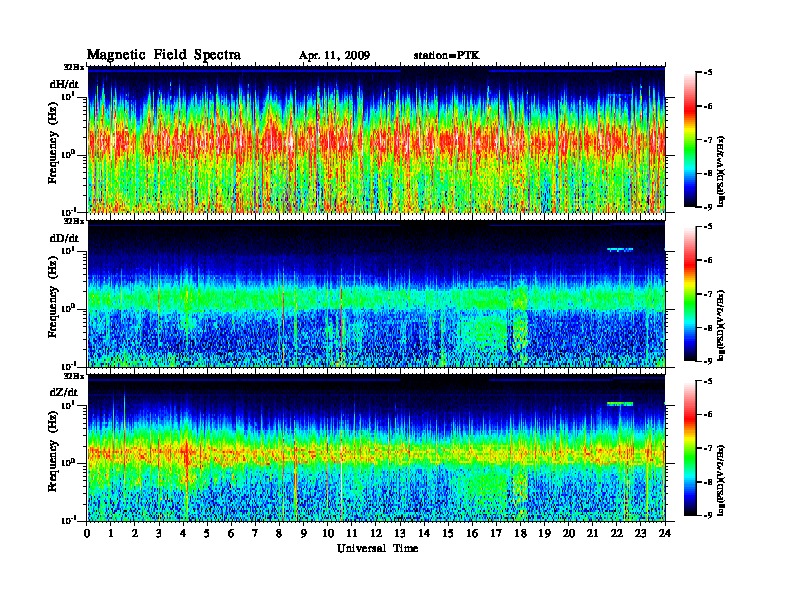
Task: Click hour 17 on the Universal Time axis
Action: click(x=496, y=534)
